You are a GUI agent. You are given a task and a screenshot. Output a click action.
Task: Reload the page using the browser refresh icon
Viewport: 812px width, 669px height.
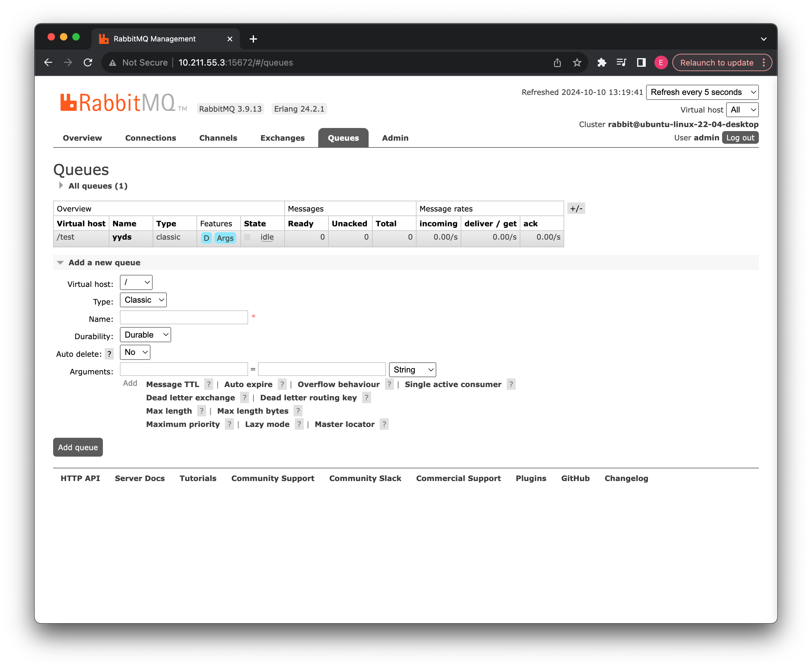88,62
